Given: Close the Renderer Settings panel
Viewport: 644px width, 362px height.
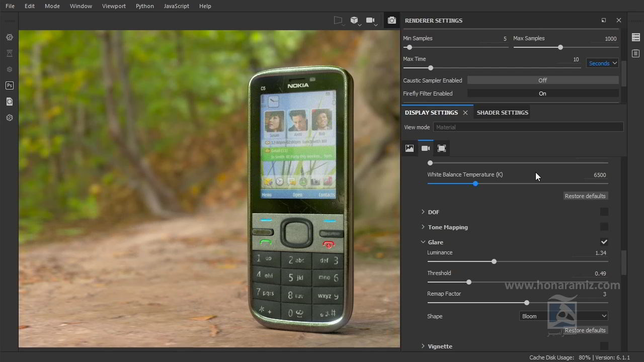Looking at the screenshot, I should tap(619, 20).
